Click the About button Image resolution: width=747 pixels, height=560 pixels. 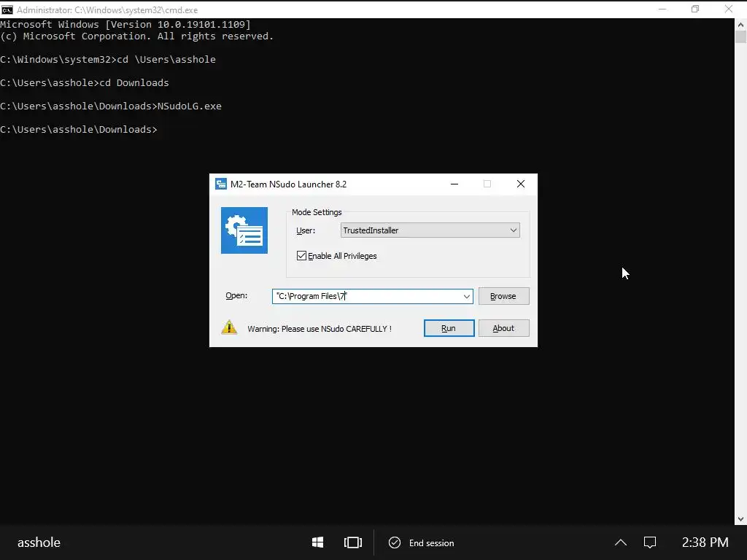(503, 328)
